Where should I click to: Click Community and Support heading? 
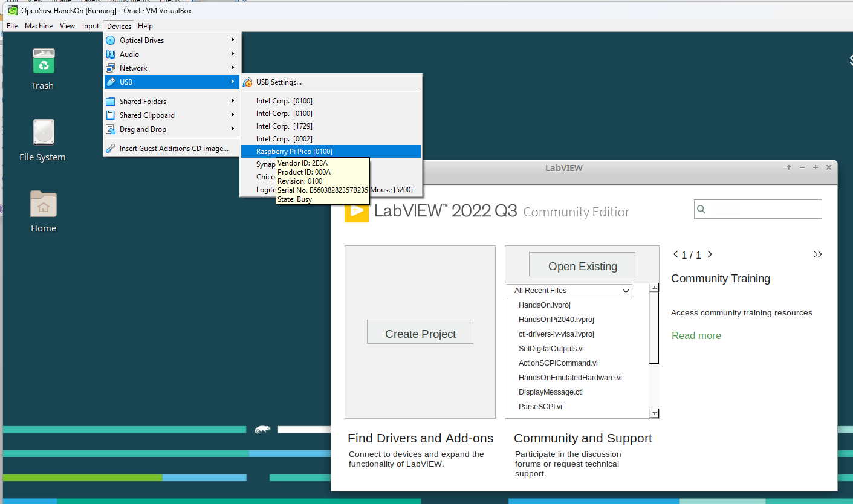click(x=583, y=438)
